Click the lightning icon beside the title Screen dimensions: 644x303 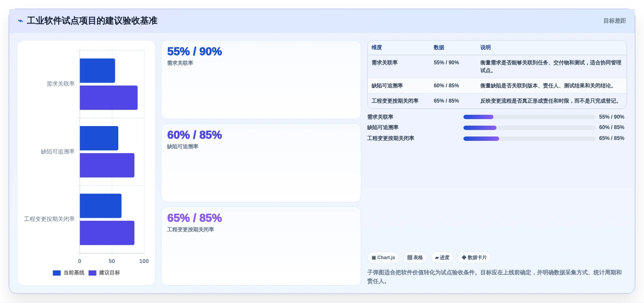[20, 21]
